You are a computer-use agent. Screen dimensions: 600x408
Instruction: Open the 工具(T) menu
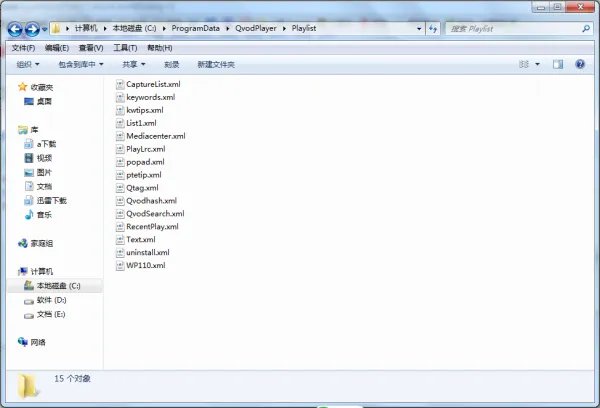tap(125, 48)
